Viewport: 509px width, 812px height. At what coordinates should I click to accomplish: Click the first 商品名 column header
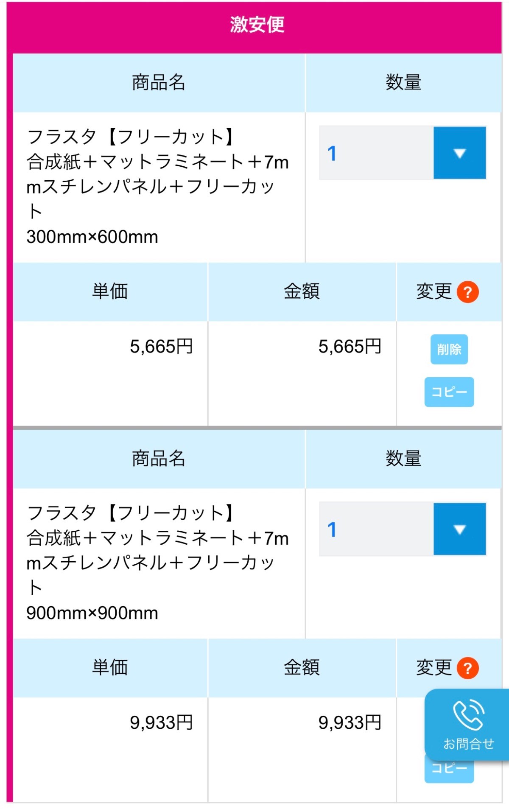(x=159, y=82)
